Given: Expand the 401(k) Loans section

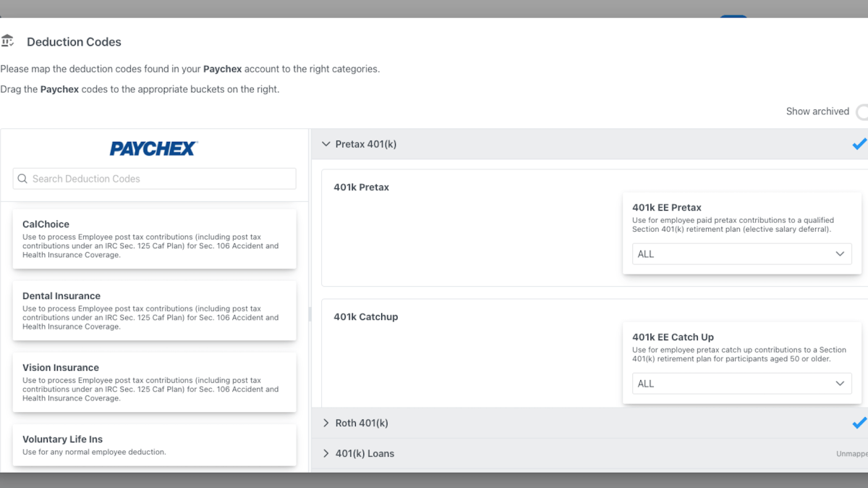Looking at the screenshot, I should click(x=326, y=453).
